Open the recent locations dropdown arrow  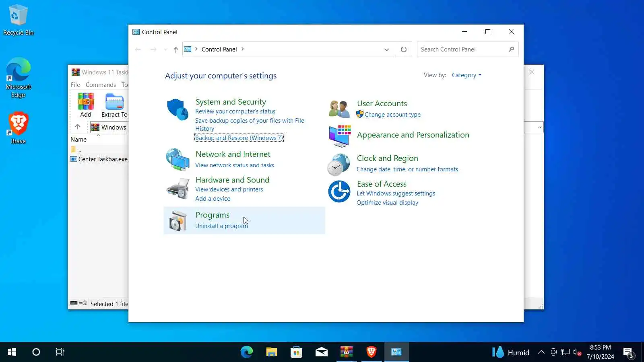(165, 49)
